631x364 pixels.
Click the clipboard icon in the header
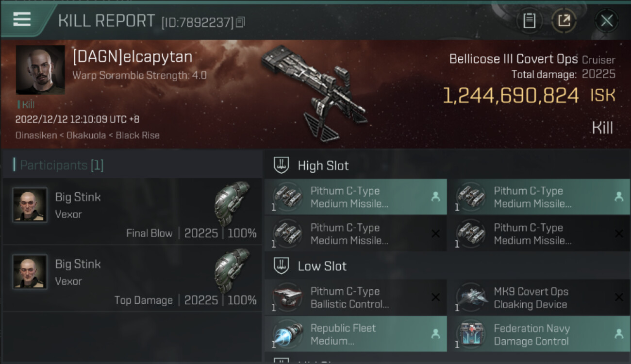529,20
